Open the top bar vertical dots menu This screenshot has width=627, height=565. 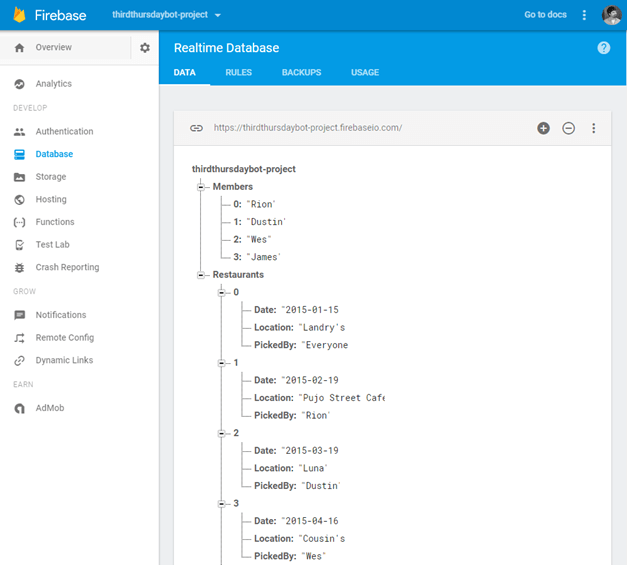pyautogui.click(x=584, y=15)
